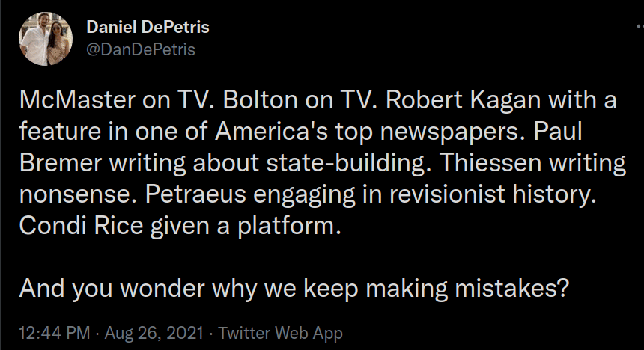
Task: Click Daniel DePetris's profile picture
Action: (x=46, y=40)
